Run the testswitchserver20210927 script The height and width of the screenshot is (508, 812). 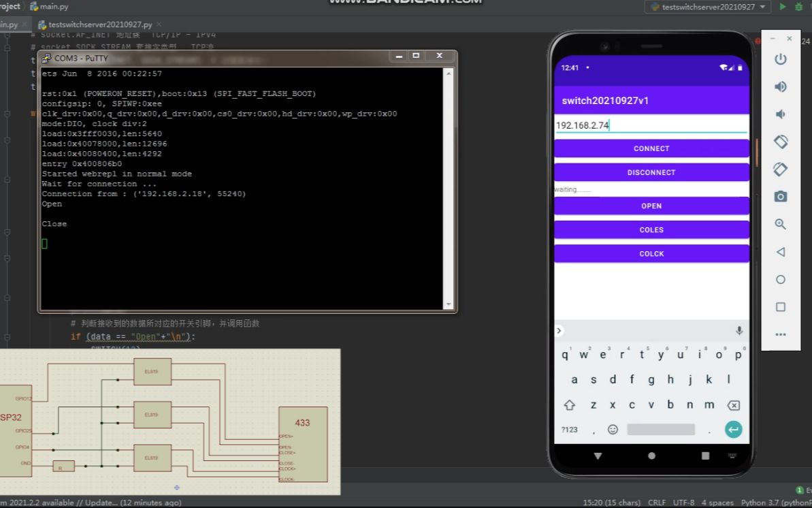coord(782,6)
